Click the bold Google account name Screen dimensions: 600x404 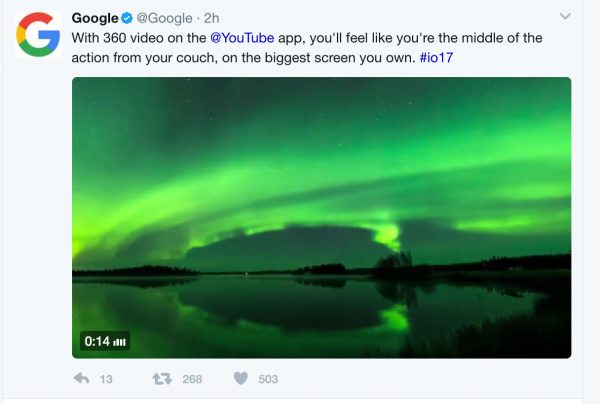point(95,18)
